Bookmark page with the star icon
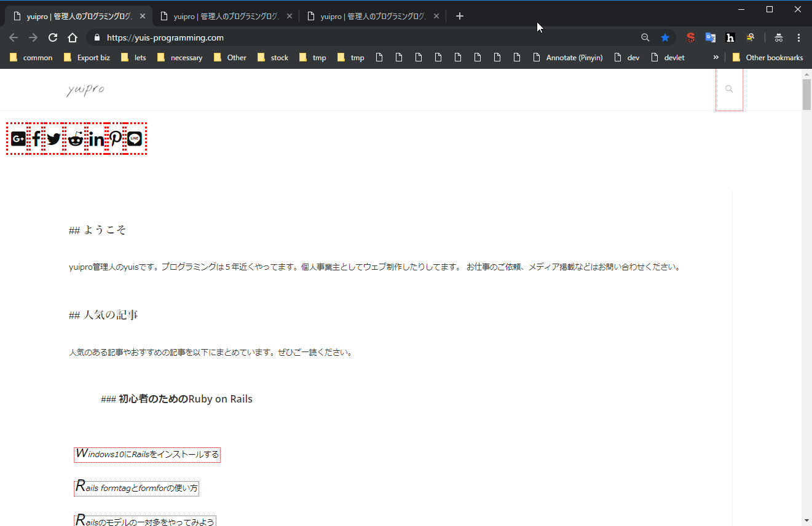Screen dimensions: 812x526 click(x=664, y=37)
